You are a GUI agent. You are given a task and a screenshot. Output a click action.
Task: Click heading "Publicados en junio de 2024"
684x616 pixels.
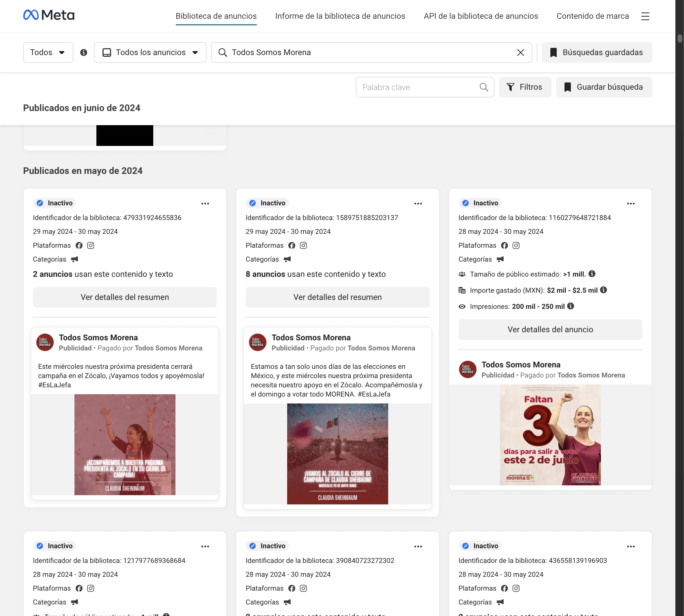(x=82, y=108)
